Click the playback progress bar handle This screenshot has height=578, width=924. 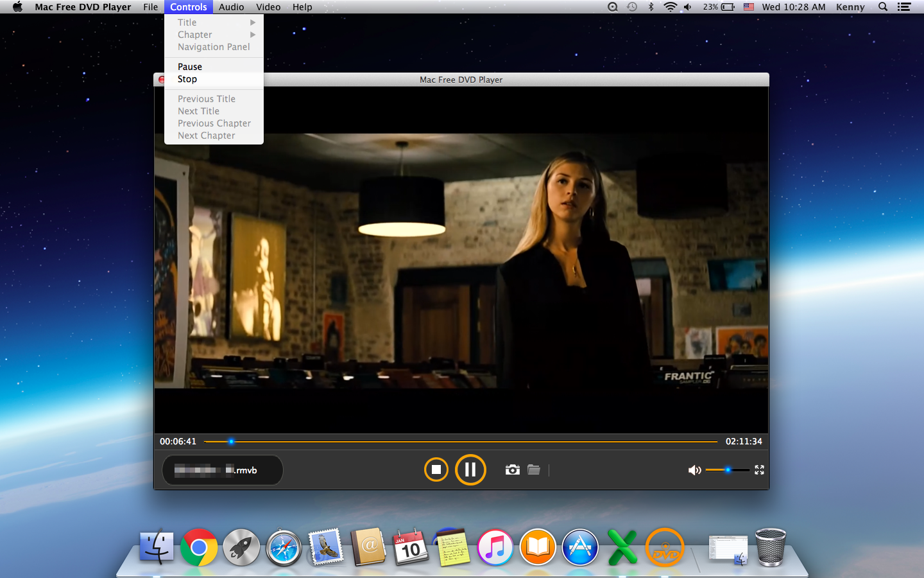(231, 441)
